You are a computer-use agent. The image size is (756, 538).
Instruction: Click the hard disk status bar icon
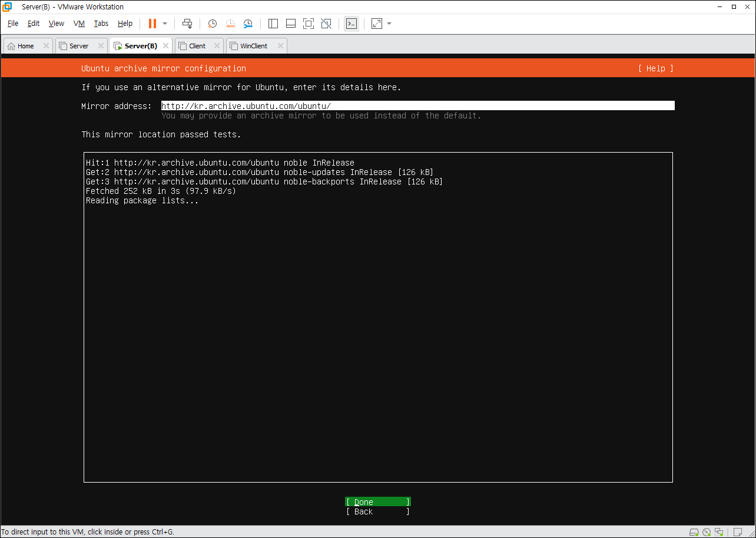(694, 532)
